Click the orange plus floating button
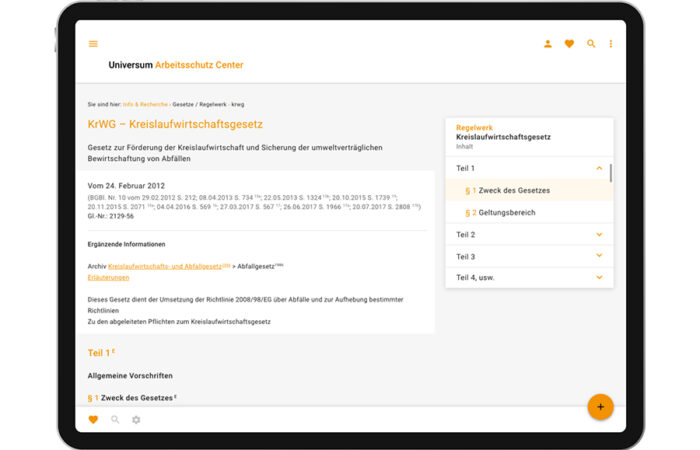Image resolution: width=700 pixels, height=450 pixels. pos(600,407)
